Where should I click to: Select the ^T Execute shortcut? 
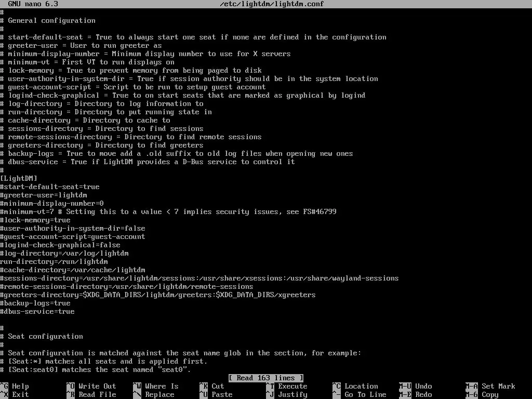click(287, 386)
